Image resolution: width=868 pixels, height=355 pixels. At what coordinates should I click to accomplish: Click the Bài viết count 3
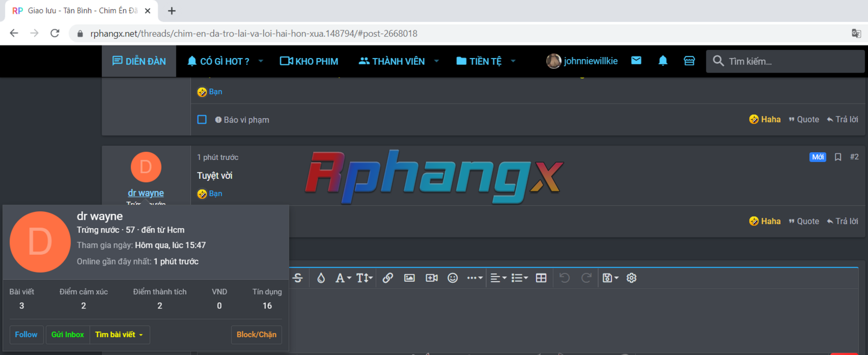click(22, 306)
